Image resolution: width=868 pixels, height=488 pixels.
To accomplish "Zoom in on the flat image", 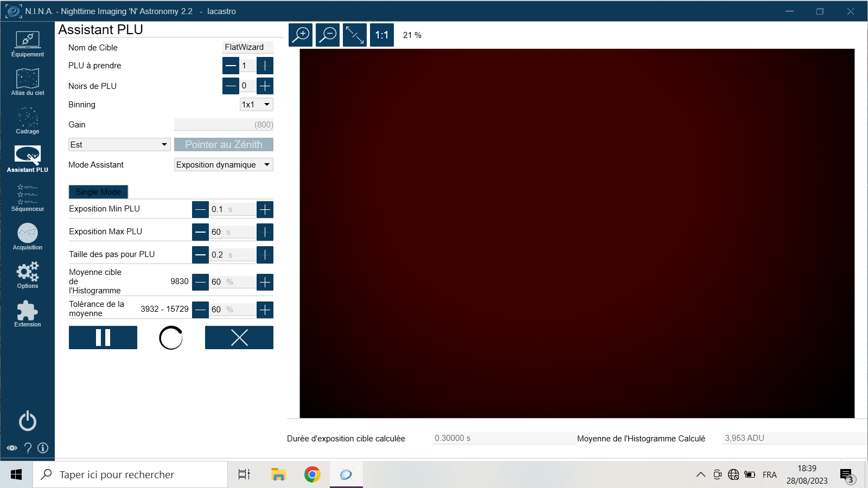I will [301, 35].
